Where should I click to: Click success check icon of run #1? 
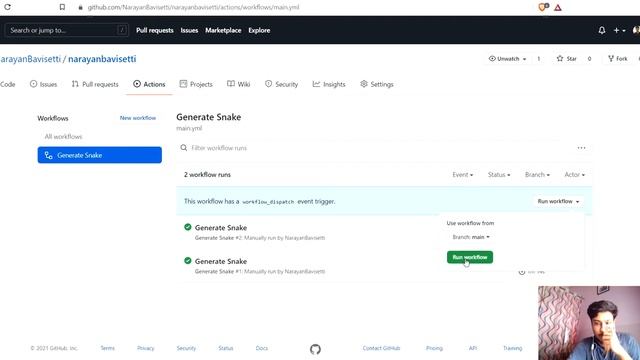(x=188, y=260)
